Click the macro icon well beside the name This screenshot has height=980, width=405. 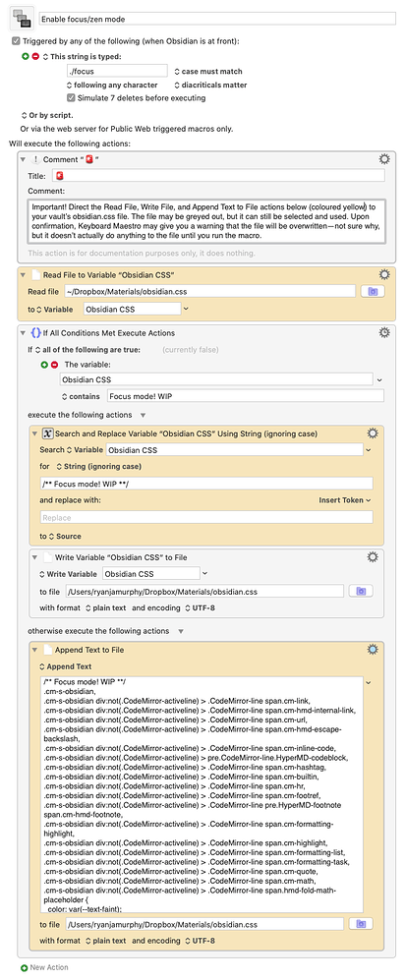click(x=21, y=20)
